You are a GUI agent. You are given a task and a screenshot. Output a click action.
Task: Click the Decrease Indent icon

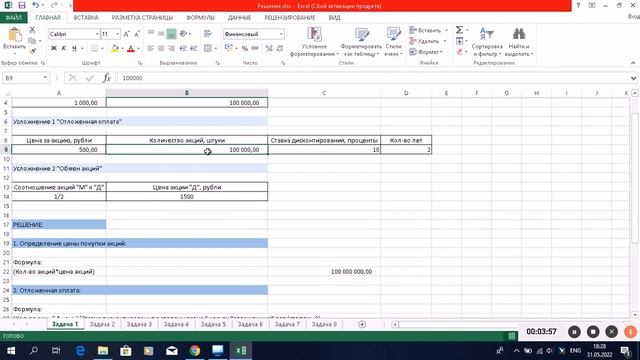pos(183,48)
